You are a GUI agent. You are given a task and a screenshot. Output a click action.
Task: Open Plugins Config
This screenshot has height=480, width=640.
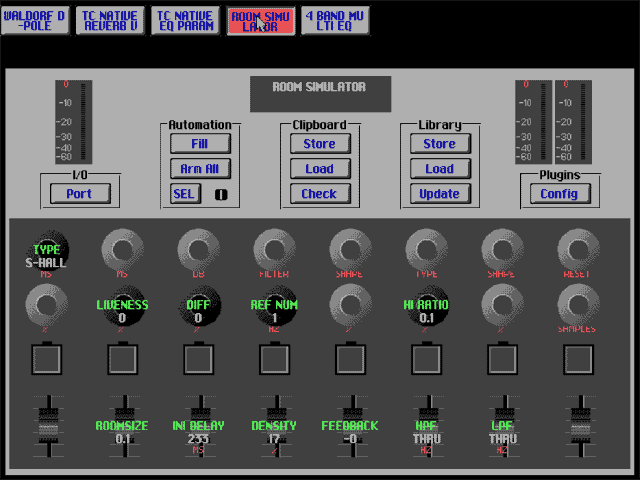(560, 193)
